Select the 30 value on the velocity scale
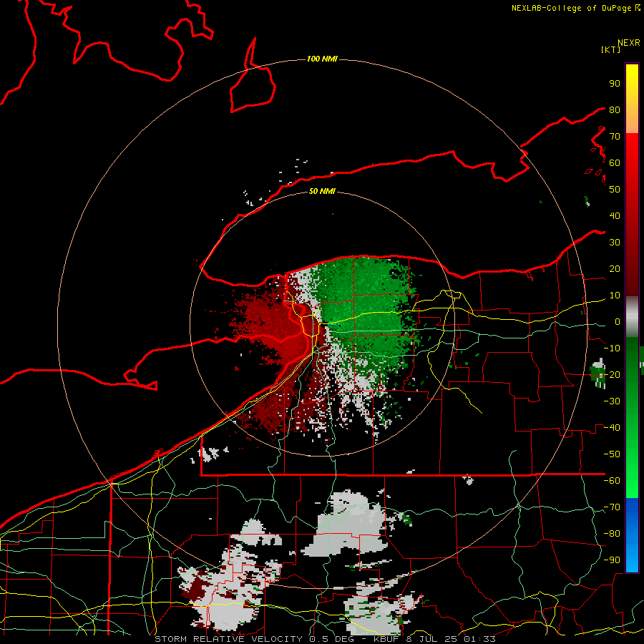Screen dimensions: 644x644 (615, 243)
